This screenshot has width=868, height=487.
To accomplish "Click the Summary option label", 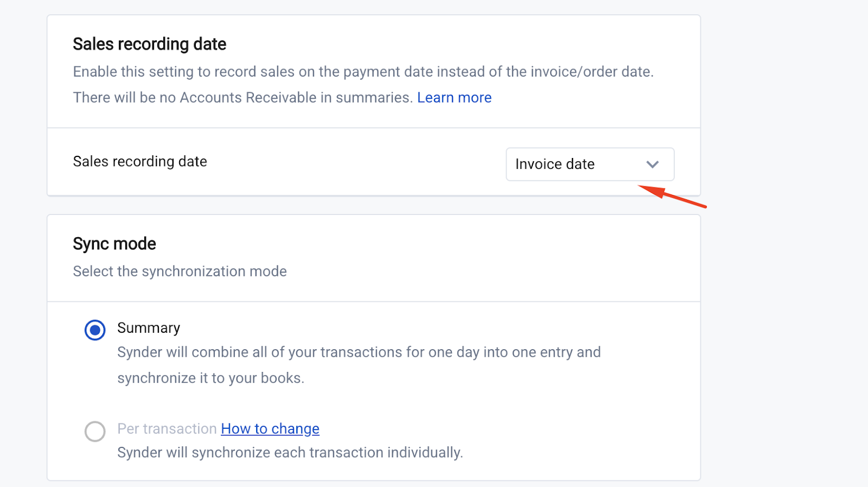I will tap(149, 328).
